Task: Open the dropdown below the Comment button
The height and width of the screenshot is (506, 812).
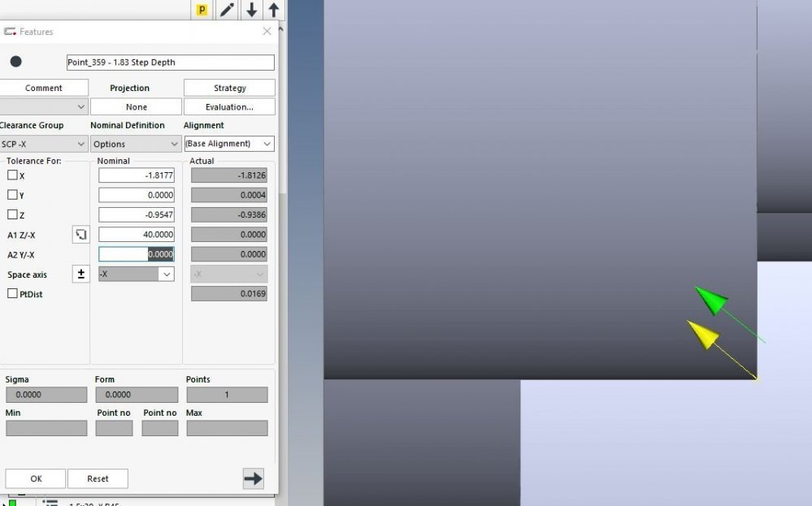Action: (x=44, y=106)
